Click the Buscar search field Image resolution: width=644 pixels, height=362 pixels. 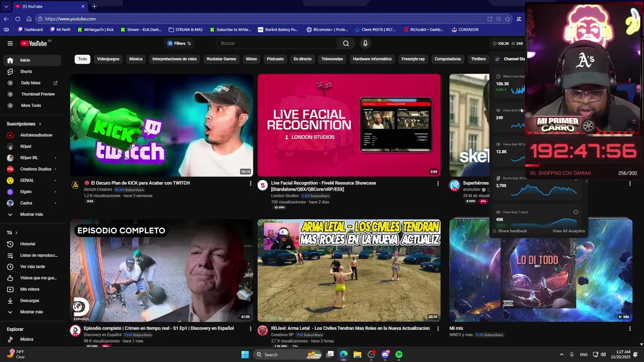[x=277, y=43]
